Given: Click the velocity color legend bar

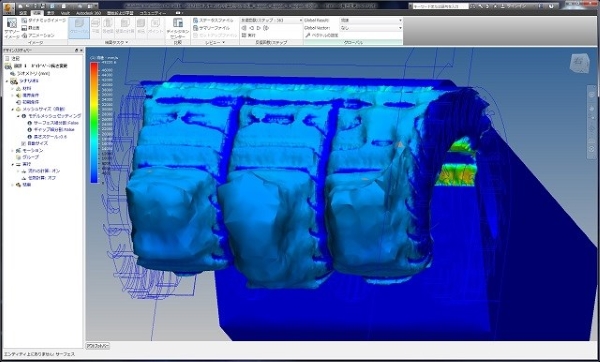Looking at the screenshot, I should click(x=94, y=122).
